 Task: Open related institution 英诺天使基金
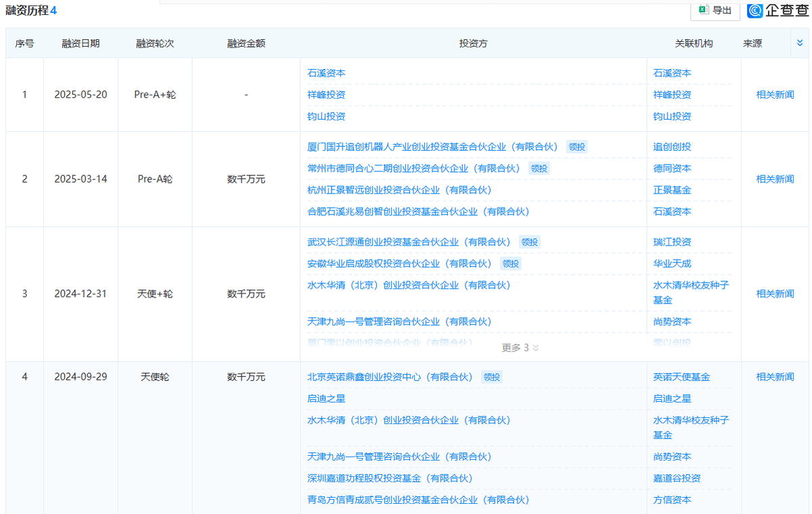681,377
